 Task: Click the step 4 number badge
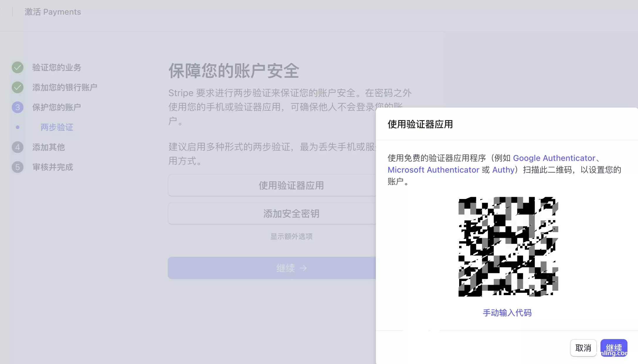pyautogui.click(x=18, y=147)
